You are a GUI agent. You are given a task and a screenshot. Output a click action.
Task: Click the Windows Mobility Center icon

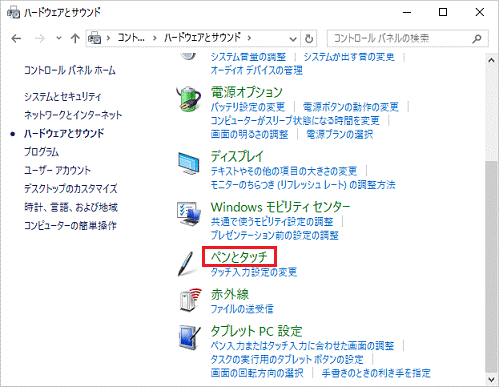tap(189, 214)
